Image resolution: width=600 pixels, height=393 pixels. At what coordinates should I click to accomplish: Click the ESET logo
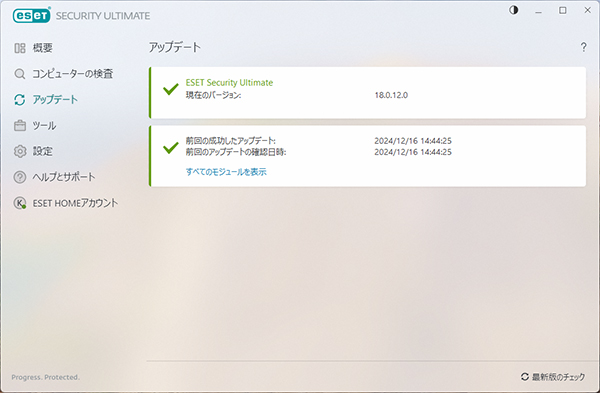(x=32, y=15)
